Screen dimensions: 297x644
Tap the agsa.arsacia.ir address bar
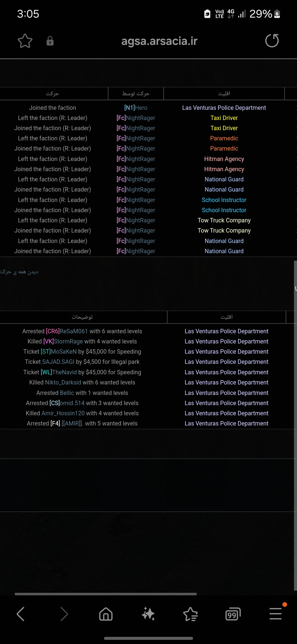tap(159, 41)
